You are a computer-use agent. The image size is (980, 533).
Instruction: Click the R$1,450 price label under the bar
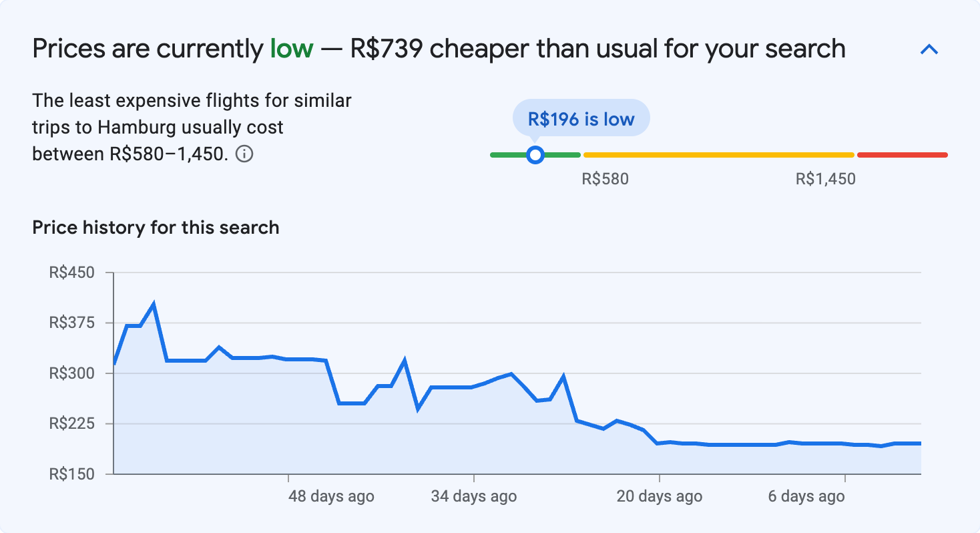click(824, 178)
